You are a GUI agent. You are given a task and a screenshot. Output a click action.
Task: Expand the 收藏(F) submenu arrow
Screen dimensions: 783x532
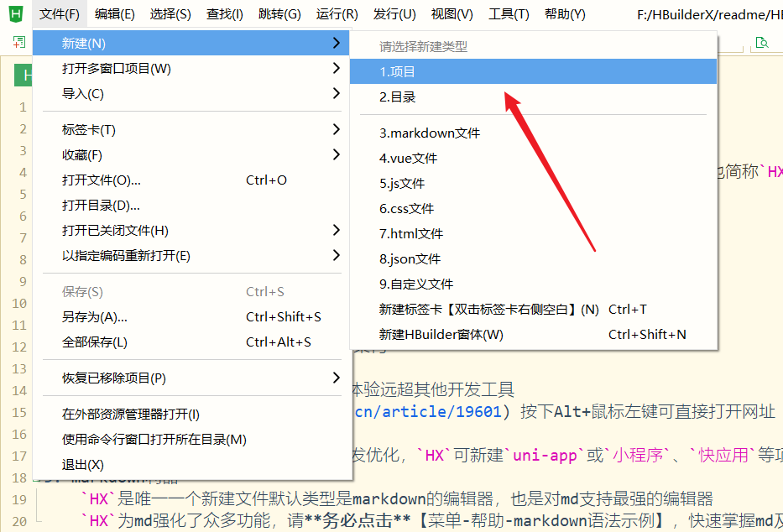point(336,154)
